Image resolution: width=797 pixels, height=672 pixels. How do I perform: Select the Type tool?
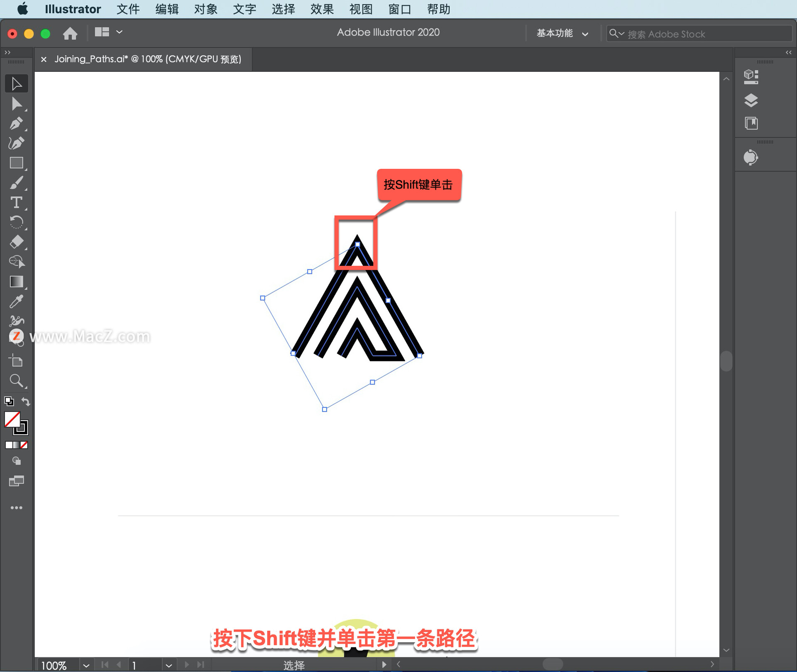coord(17,202)
